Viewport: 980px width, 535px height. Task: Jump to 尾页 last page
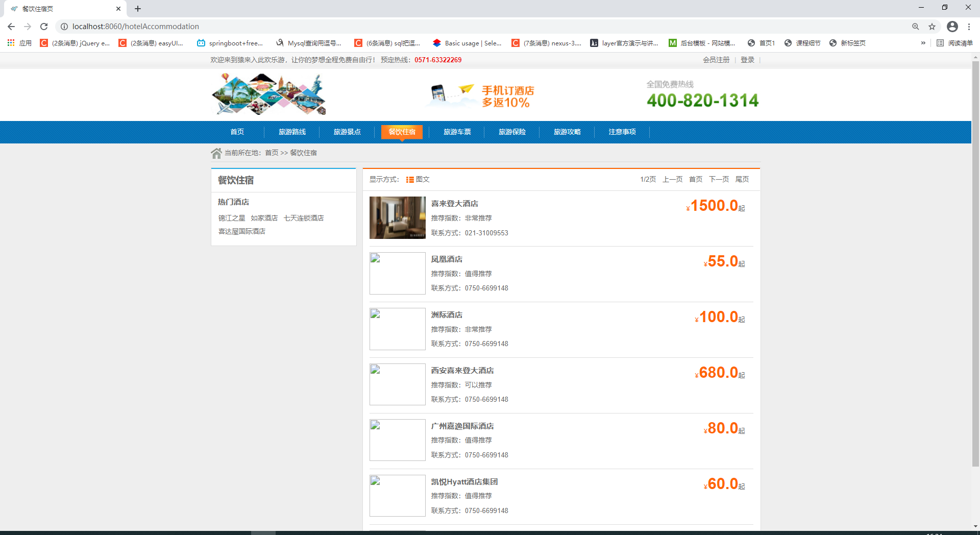click(x=742, y=179)
